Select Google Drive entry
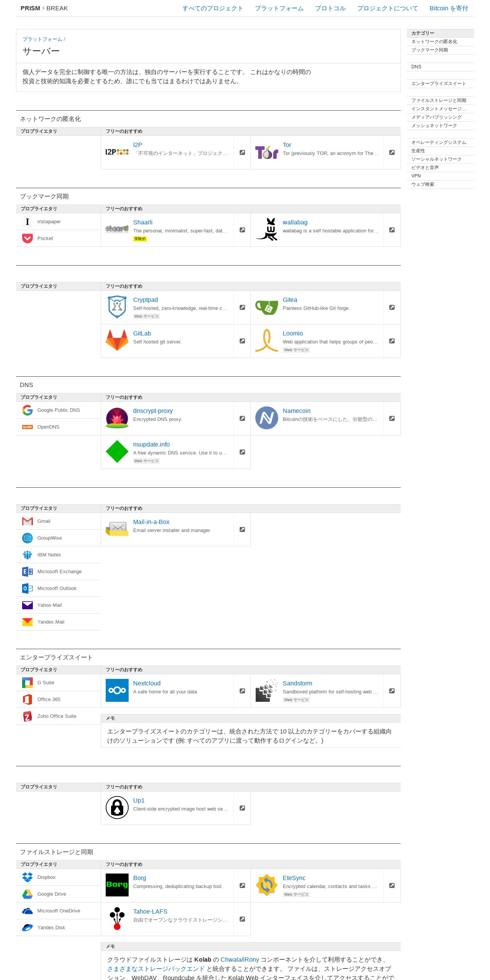Viewport: 490px width, 980px height. coord(58,894)
